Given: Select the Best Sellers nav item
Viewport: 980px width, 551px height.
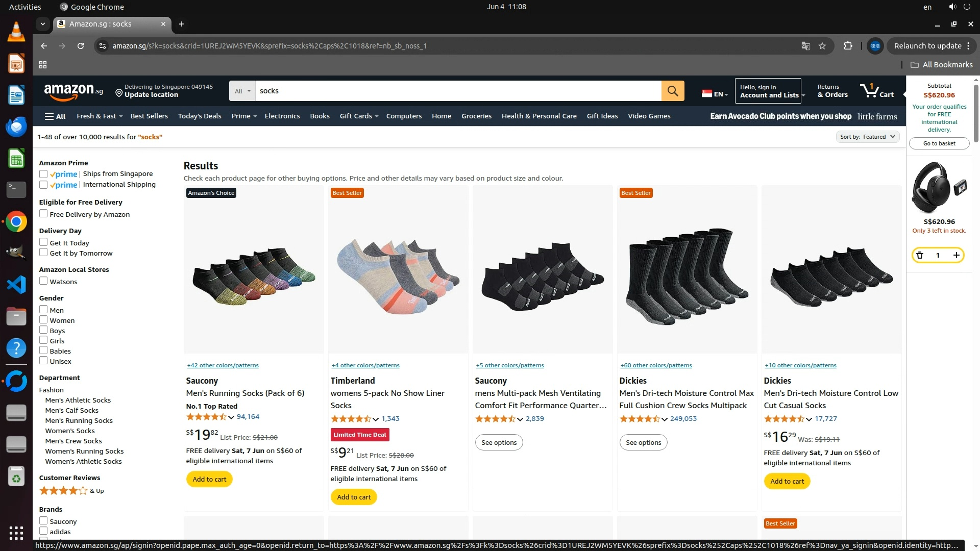Looking at the screenshot, I should pos(149,116).
